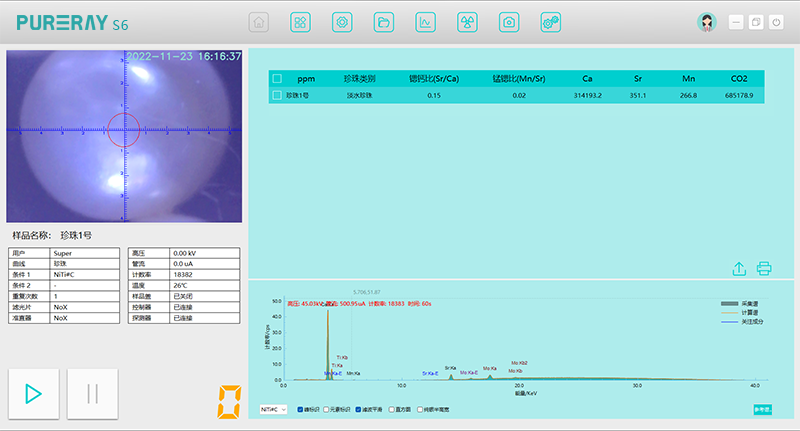Image resolution: width=800 pixels, height=431 pixels.
Task: Expand the NiTi#C condition dropdown
Action: (x=273, y=409)
